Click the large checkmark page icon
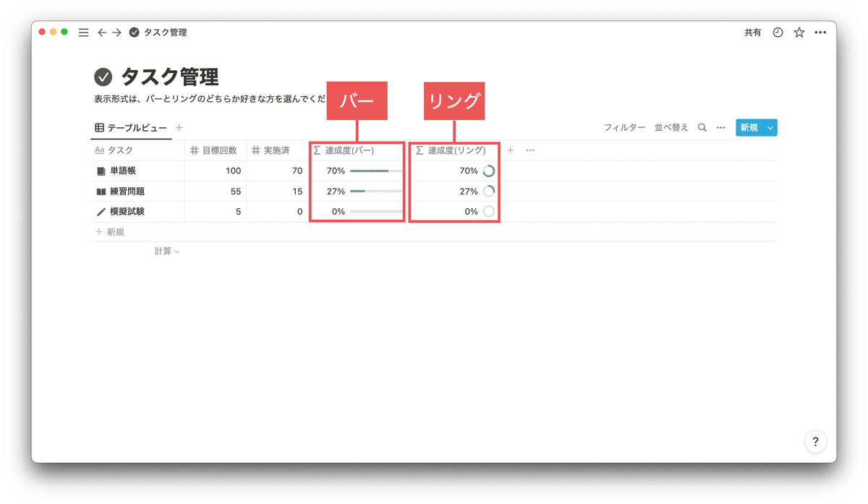The height and width of the screenshot is (504, 868). pos(103,77)
